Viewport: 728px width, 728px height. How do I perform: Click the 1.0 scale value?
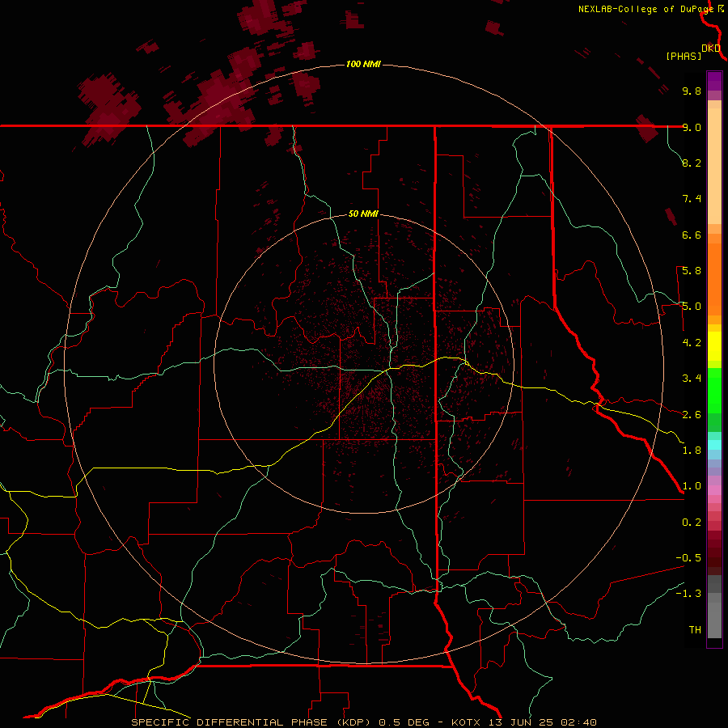pos(692,486)
